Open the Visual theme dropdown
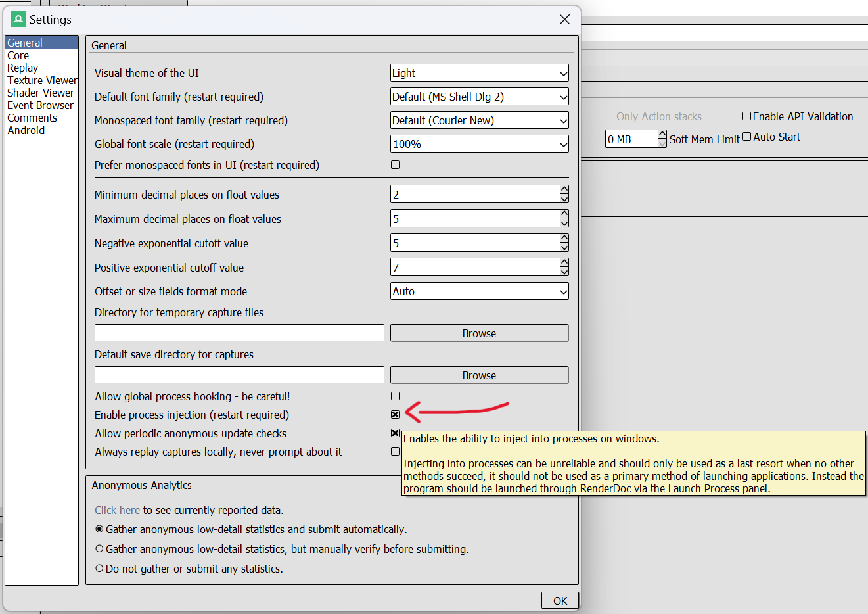 (x=479, y=73)
